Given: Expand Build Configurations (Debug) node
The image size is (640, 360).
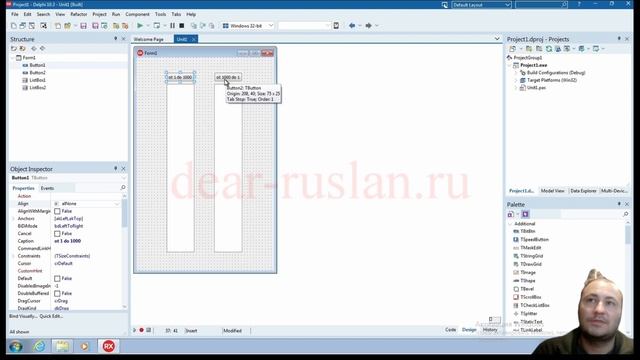Looking at the screenshot, I should tap(516, 73).
